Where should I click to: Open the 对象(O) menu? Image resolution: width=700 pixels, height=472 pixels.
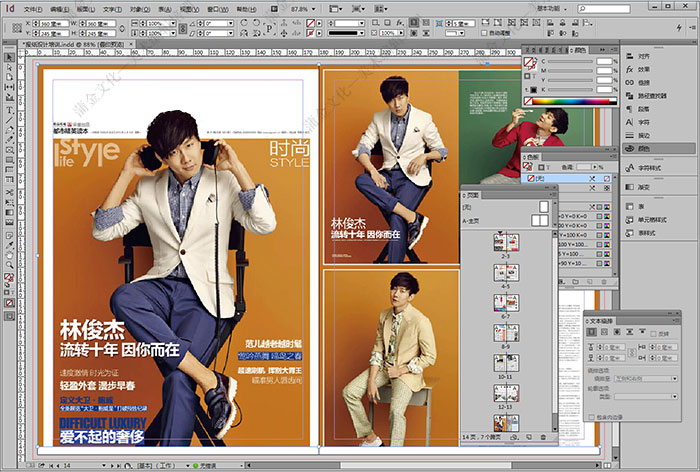[140, 9]
